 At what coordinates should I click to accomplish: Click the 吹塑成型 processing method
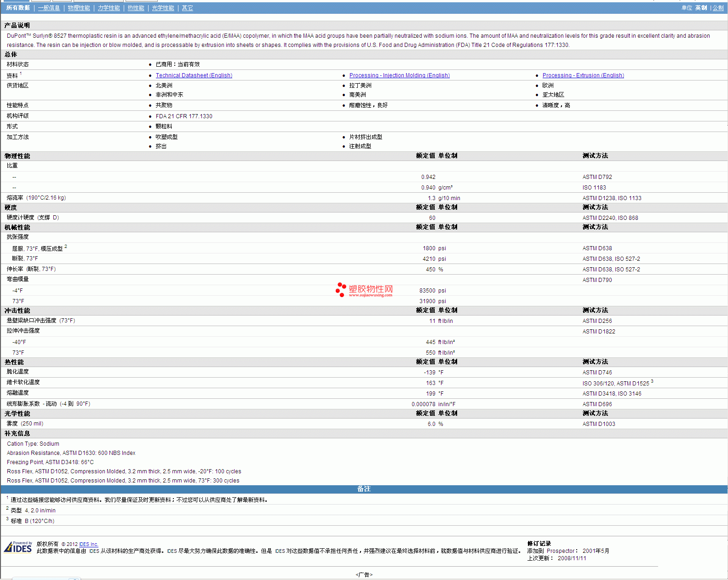[x=166, y=137]
